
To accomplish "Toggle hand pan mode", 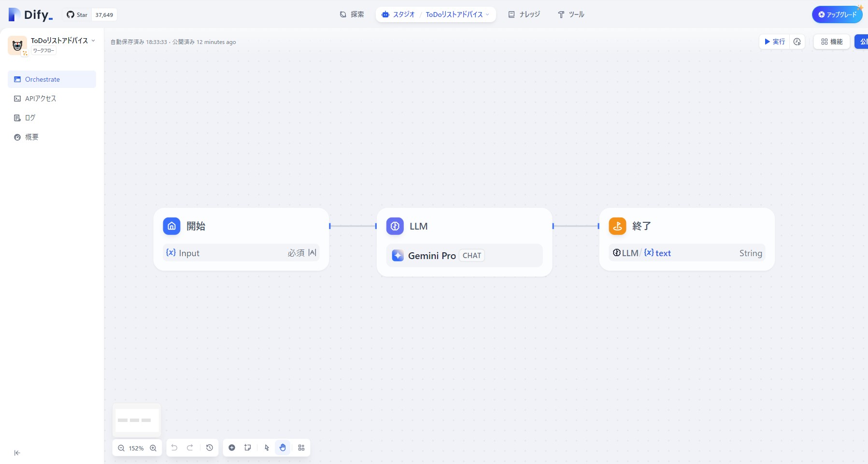I will click(283, 448).
